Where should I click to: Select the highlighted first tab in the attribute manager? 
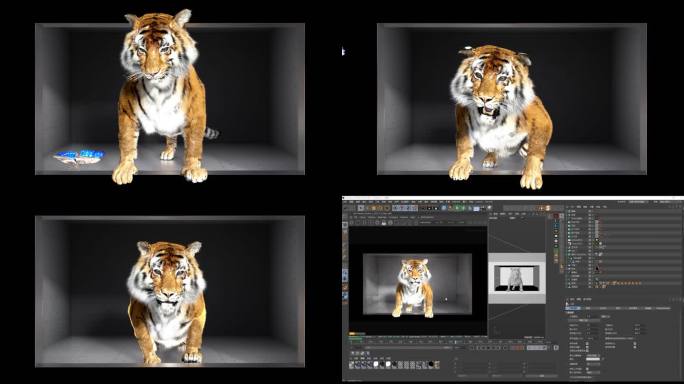(573, 308)
